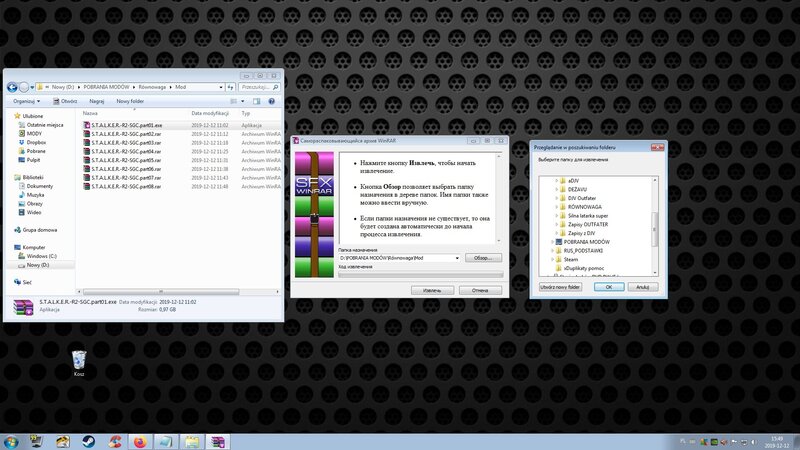Click the Utwórz nowy folder button
The height and width of the screenshot is (450, 800).
562,287
